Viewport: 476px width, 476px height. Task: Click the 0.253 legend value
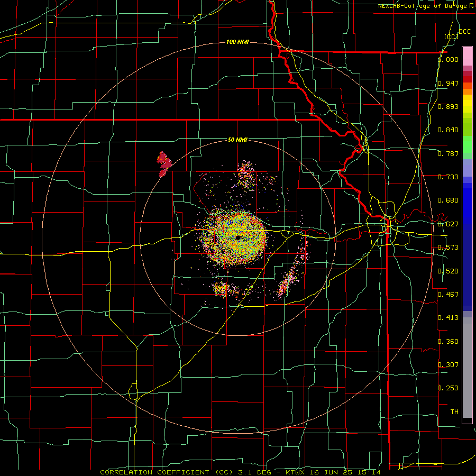[448, 388]
